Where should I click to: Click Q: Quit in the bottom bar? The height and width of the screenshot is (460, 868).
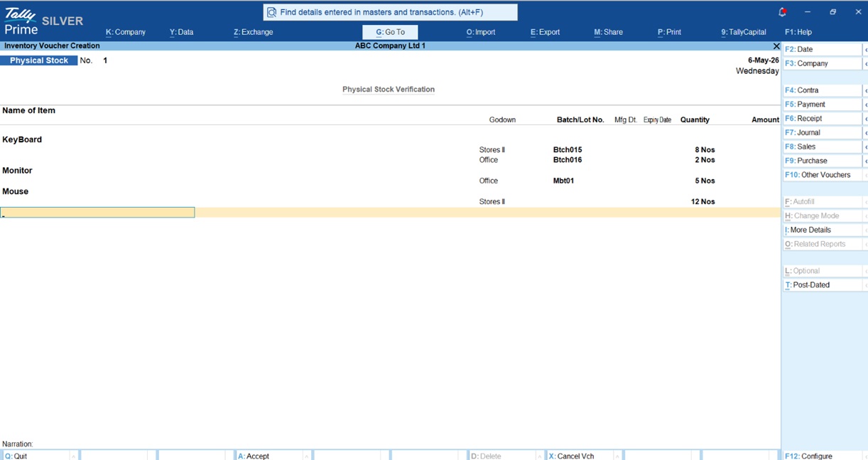36,456
